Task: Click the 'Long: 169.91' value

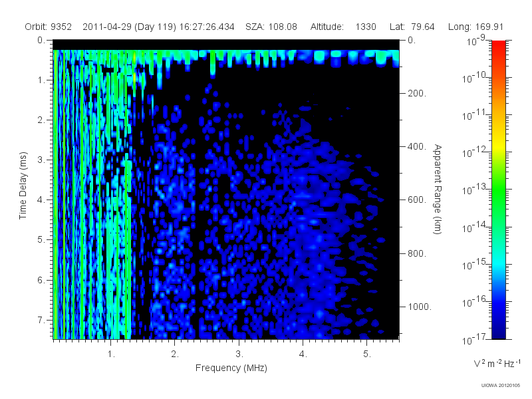Action: pyautogui.click(x=475, y=27)
